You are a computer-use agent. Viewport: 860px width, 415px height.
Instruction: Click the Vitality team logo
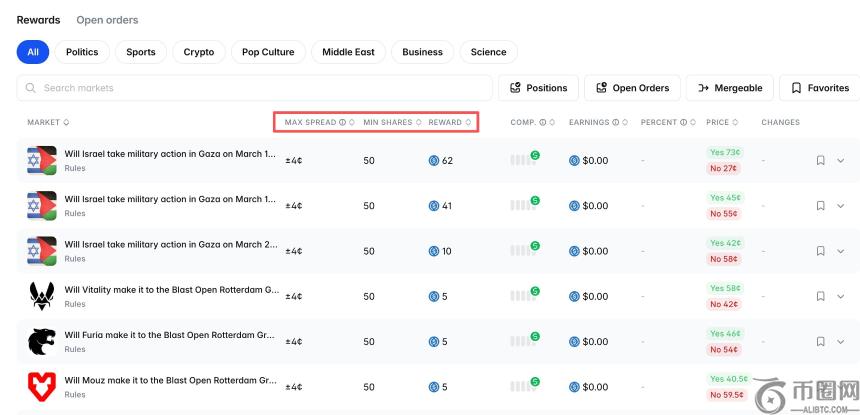41,296
